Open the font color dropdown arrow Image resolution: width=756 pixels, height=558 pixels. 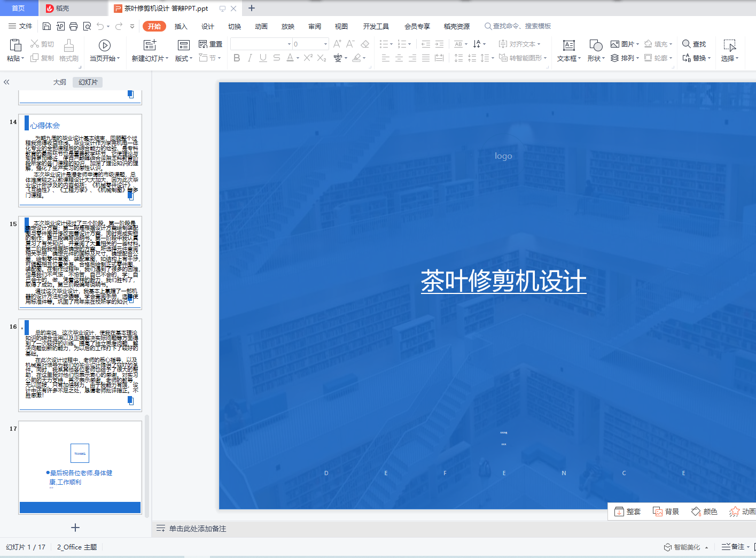click(298, 58)
